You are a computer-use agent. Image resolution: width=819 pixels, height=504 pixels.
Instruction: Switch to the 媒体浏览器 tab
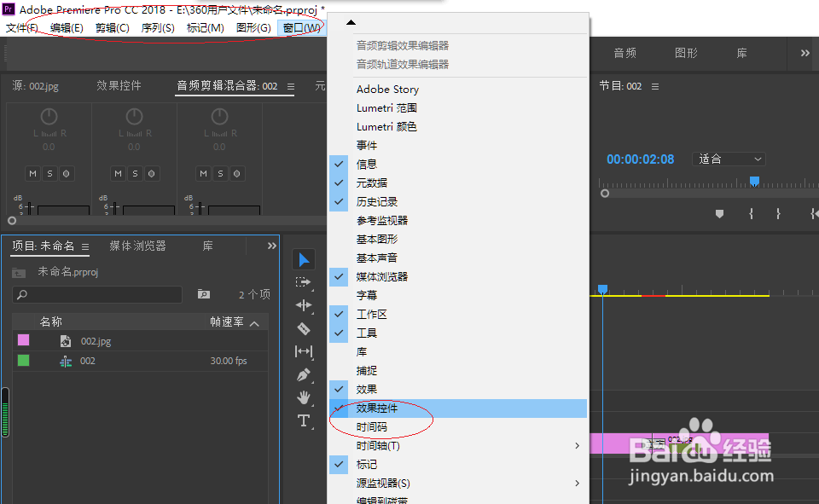(137, 246)
